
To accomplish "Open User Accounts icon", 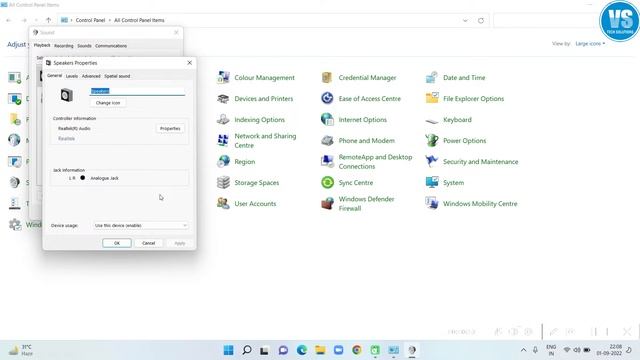I will [x=223, y=203].
